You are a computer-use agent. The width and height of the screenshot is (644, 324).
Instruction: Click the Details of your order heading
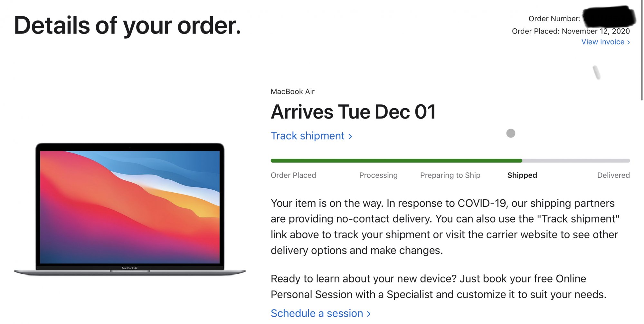128,26
